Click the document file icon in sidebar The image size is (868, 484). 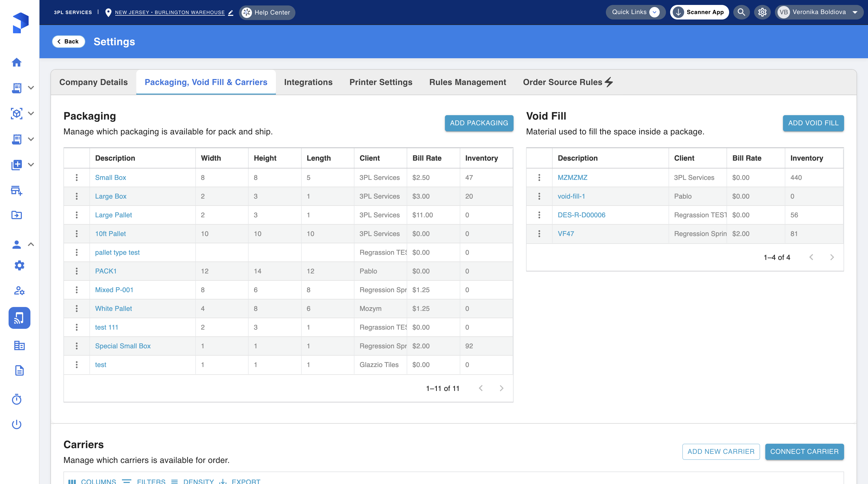(19, 370)
